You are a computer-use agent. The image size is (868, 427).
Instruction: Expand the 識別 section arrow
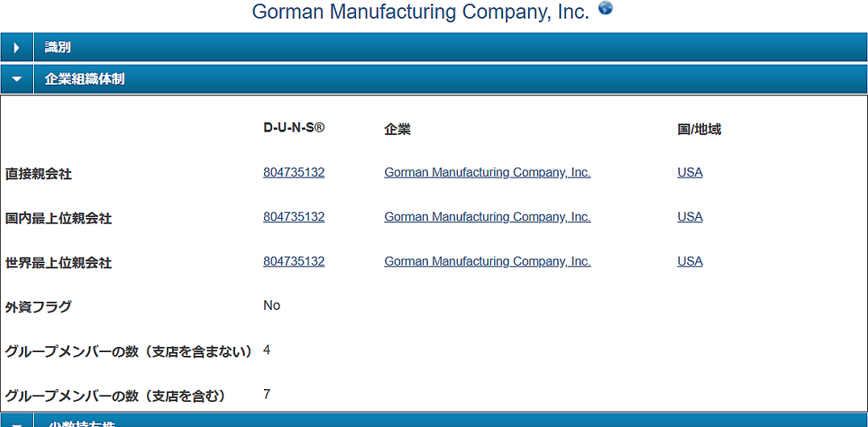click(x=17, y=48)
